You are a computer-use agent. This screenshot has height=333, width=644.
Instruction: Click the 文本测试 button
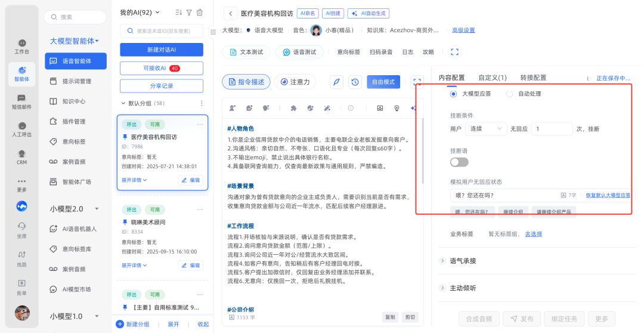point(246,52)
